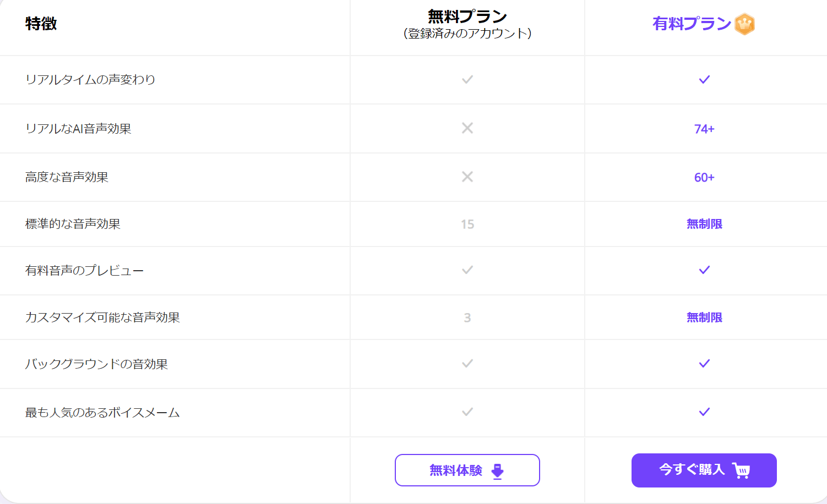Click the カスタマイズ可能な音声効果 feature label
This screenshot has height=504, width=827.
click(102, 317)
